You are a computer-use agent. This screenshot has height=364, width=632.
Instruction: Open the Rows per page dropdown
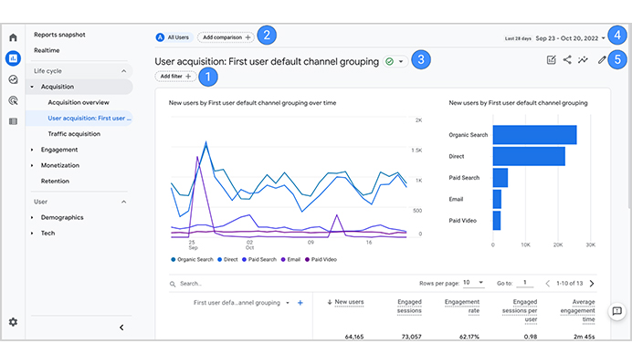473,283
